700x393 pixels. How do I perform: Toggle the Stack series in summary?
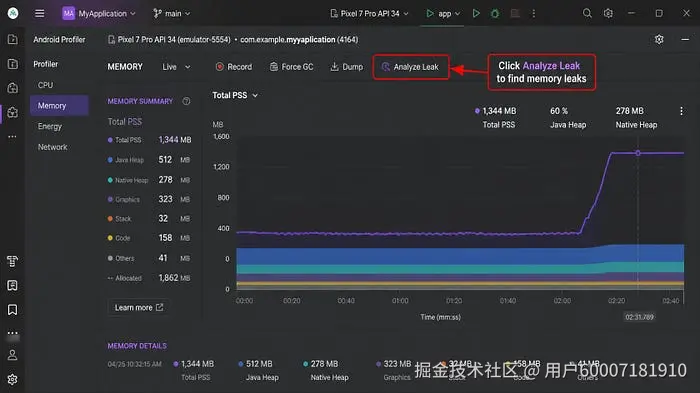[149, 218]
